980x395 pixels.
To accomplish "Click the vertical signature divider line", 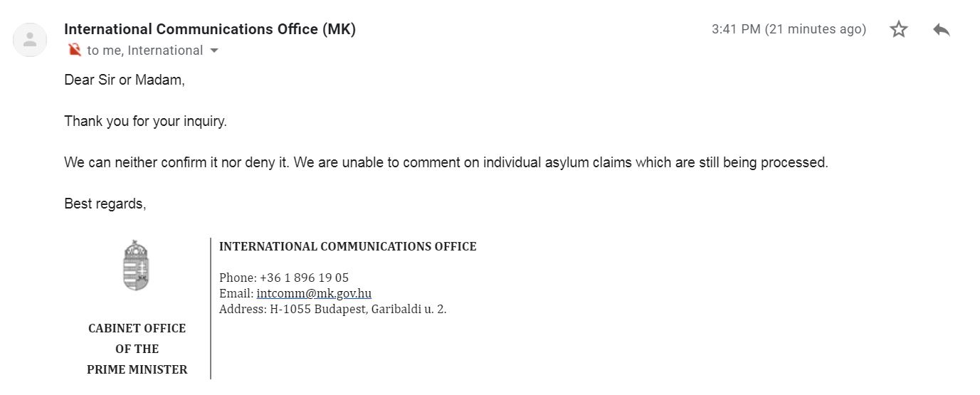I will click(x=211, y=308).
